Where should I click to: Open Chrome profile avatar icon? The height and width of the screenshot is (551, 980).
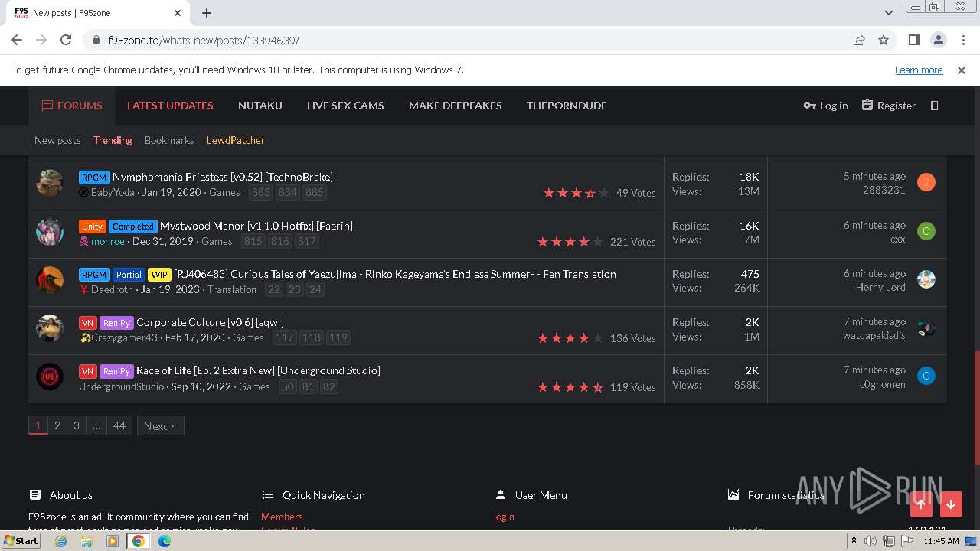[x=938, y=40]
